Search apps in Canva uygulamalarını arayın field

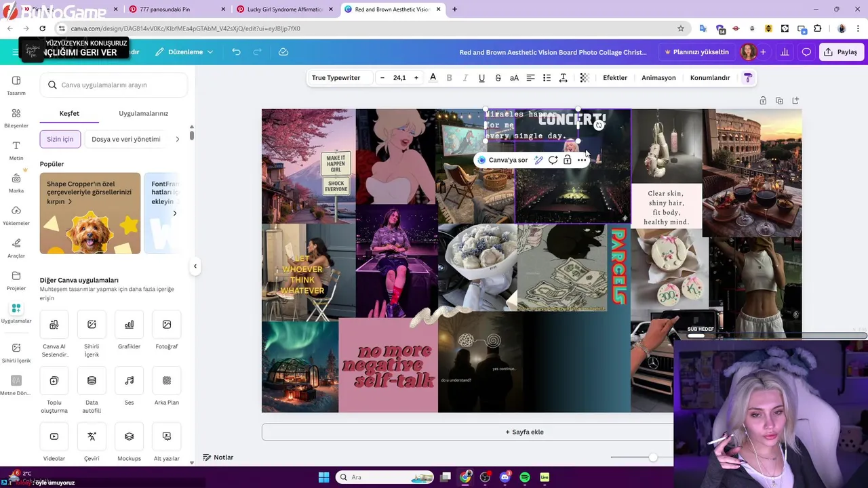(x=113, y=85)
